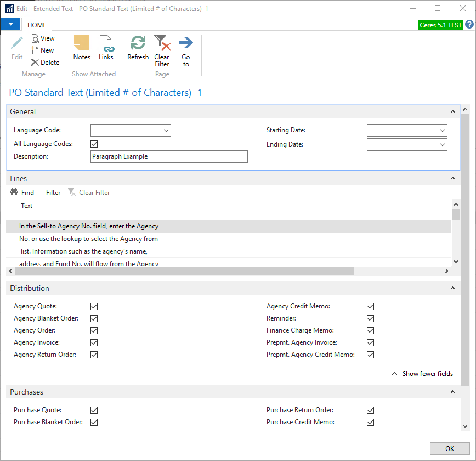
Task: Click the Refresh icon
Action: [x=138, y=47]
